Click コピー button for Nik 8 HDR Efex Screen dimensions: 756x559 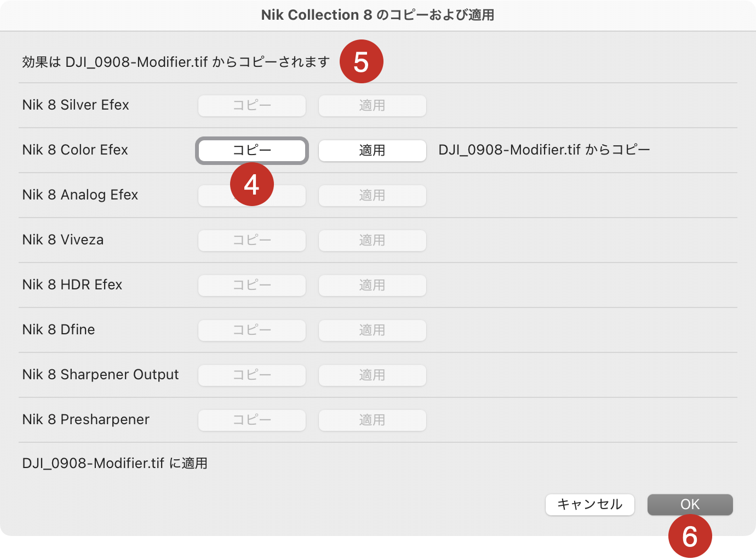[252, 286]
